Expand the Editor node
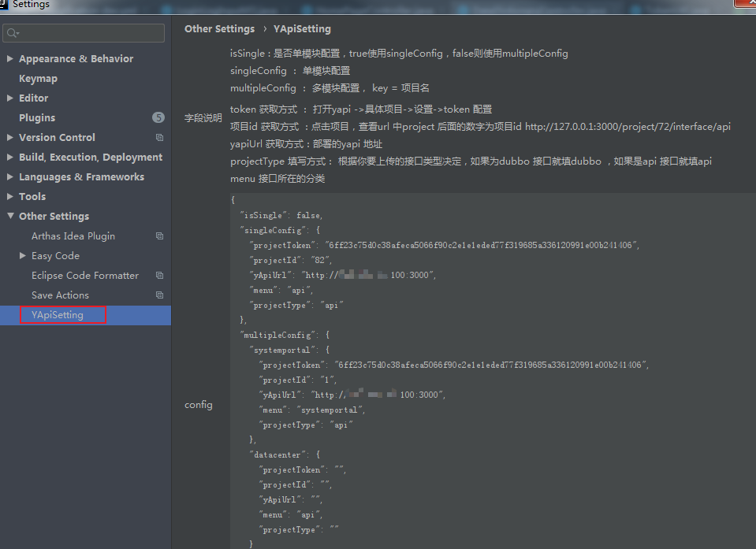The height and width of the screenshot is (549, 756). 10,98
